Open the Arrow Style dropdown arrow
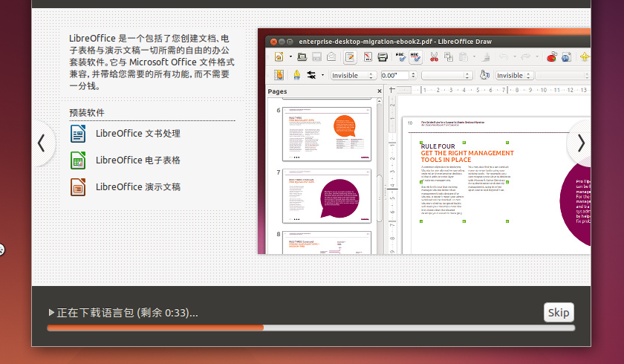 (x=322, y=75)
